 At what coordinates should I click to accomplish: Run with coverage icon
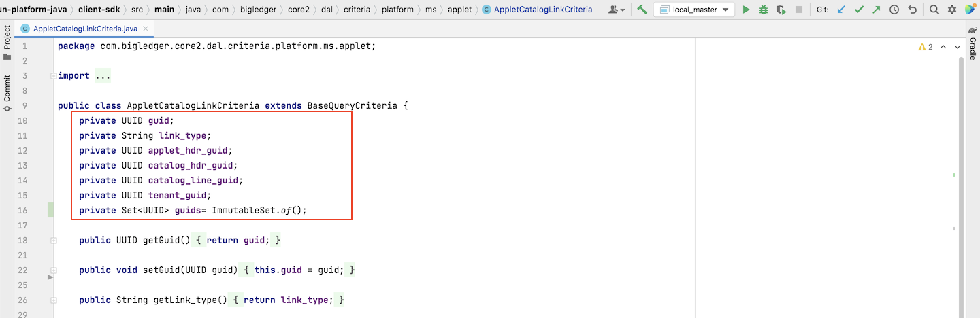781,10
